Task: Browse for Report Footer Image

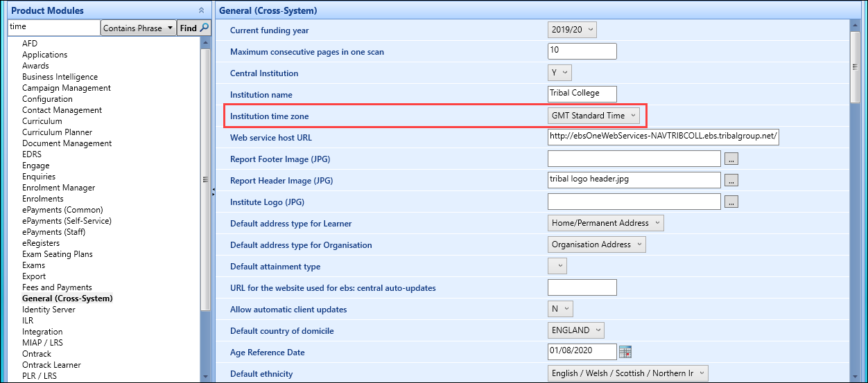Action: tap(731, 159)
